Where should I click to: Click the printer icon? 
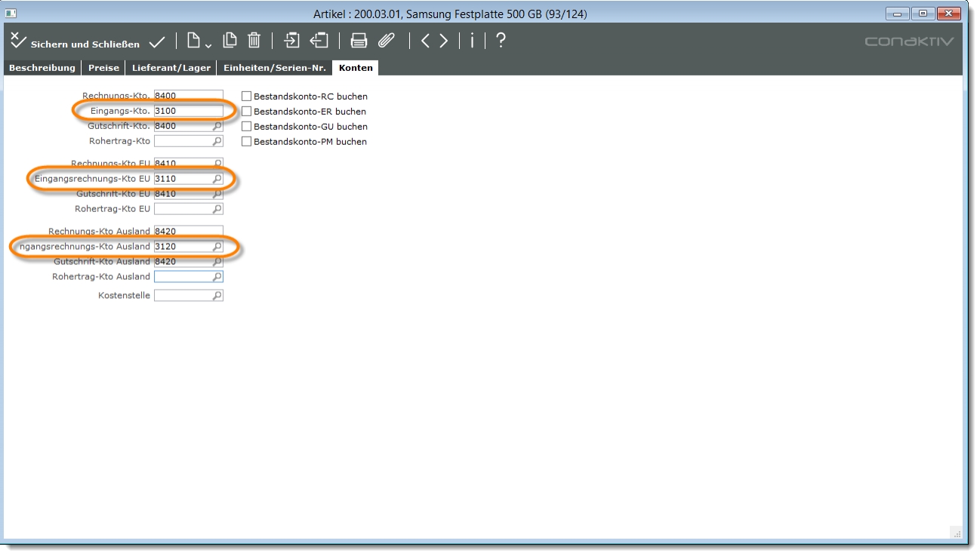[359, 41]
